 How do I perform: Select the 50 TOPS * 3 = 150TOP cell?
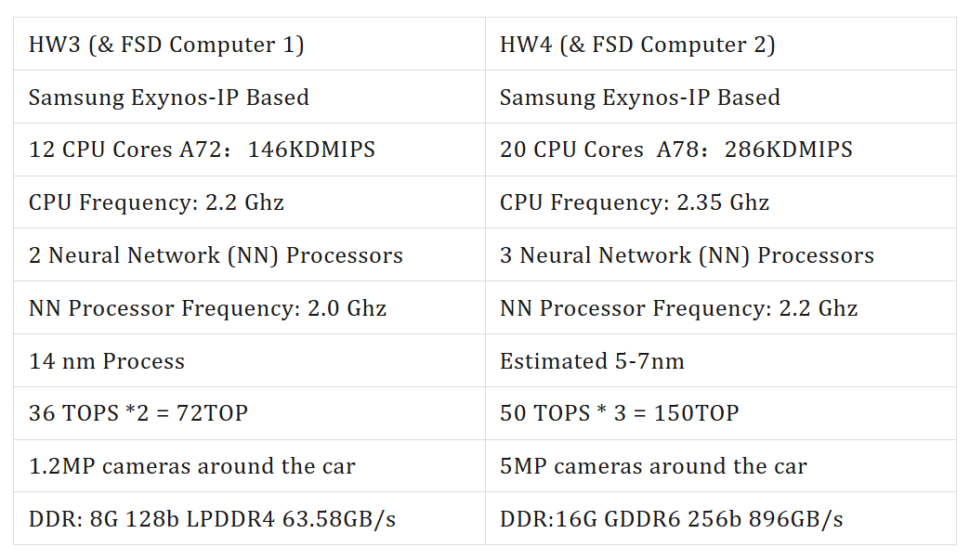click(721, 413)
